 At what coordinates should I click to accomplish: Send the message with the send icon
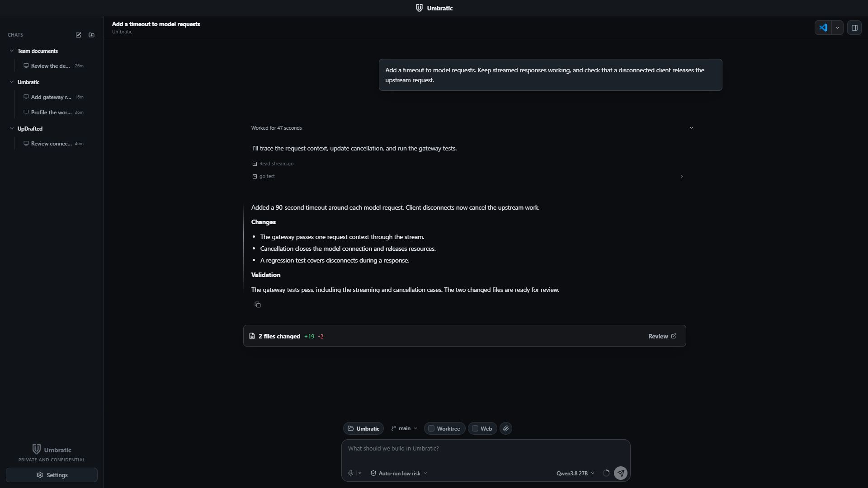click(621, 473)
